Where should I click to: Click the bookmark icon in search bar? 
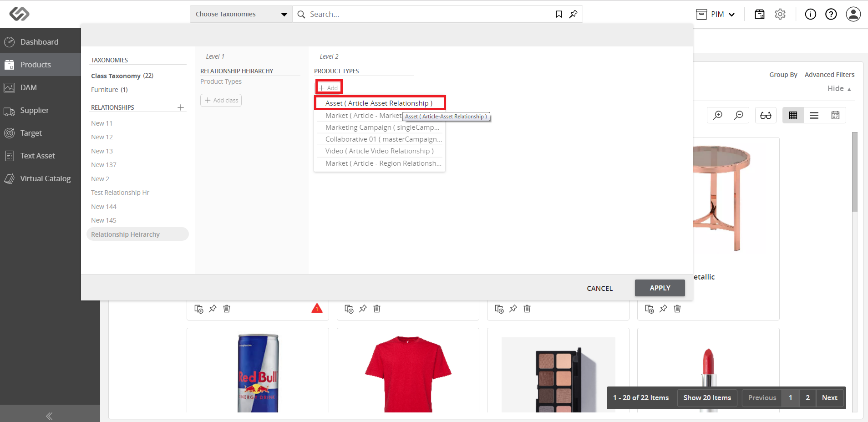tap(559, 14)
